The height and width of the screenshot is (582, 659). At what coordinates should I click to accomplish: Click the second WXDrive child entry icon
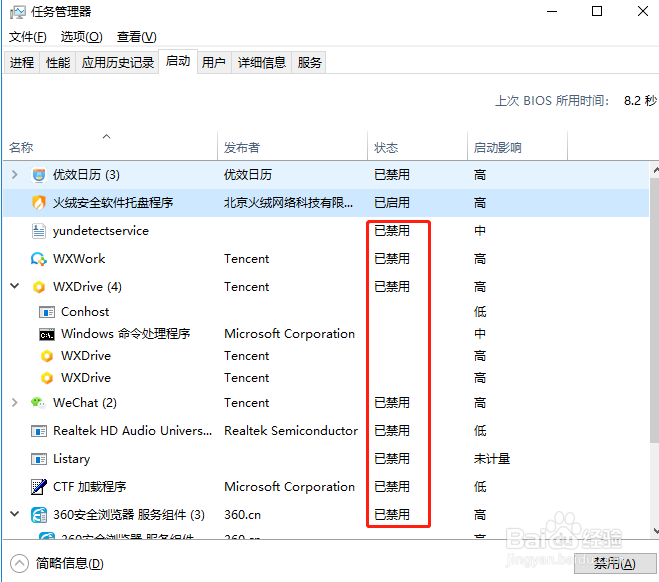tap(47, 378)
